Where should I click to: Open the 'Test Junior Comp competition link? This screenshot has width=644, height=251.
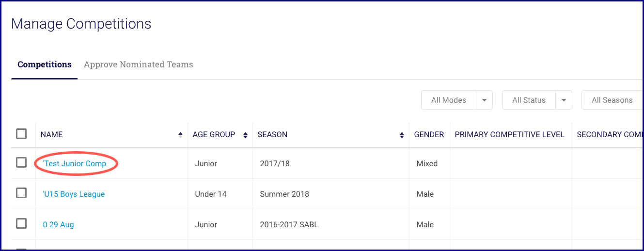coord(75,164)
